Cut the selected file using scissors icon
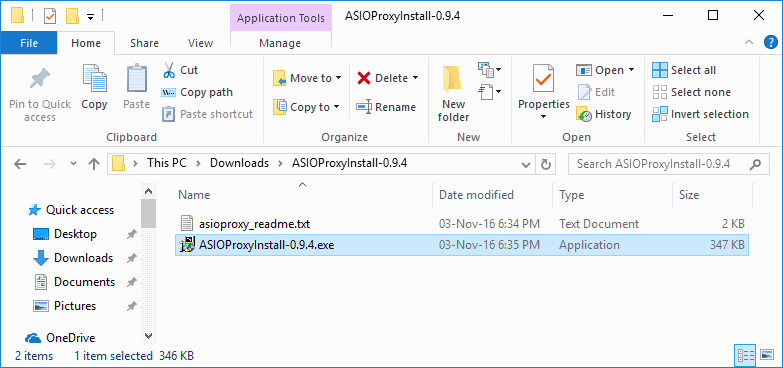783x368 pixels. 169,70
